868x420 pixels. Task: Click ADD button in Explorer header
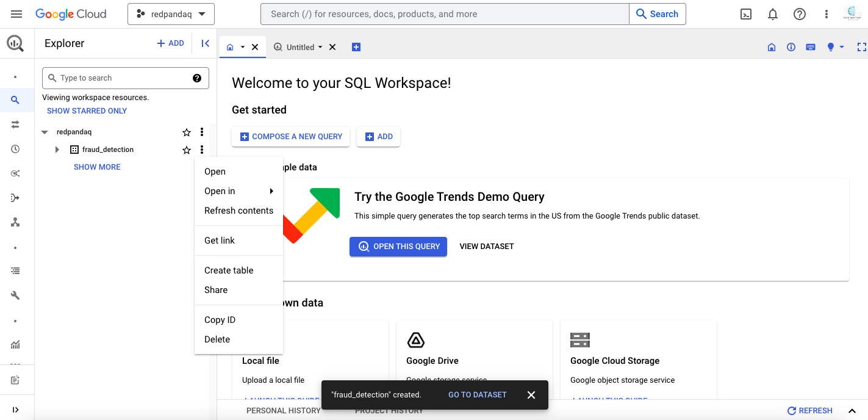click(x=170, y=43)
